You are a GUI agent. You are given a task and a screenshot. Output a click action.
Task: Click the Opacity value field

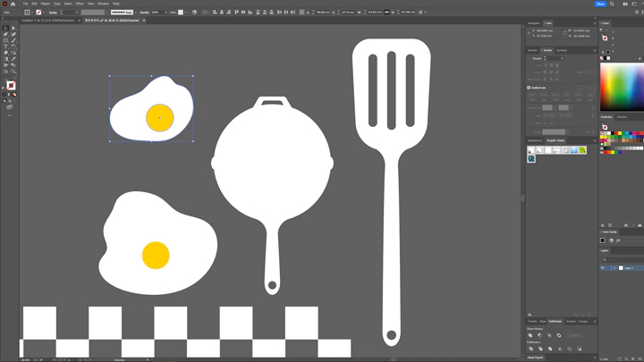point(157,13)
